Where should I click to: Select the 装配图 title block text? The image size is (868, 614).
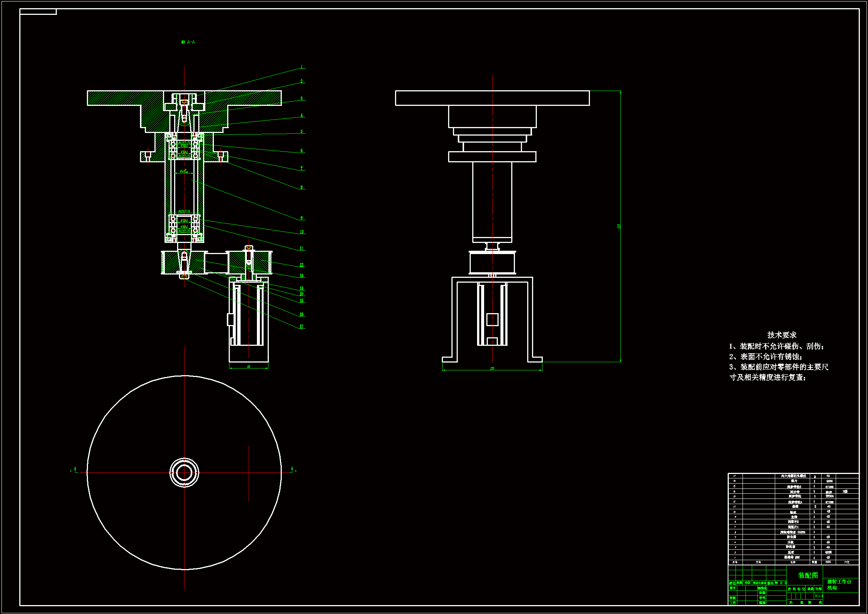(x=808, y=575)
